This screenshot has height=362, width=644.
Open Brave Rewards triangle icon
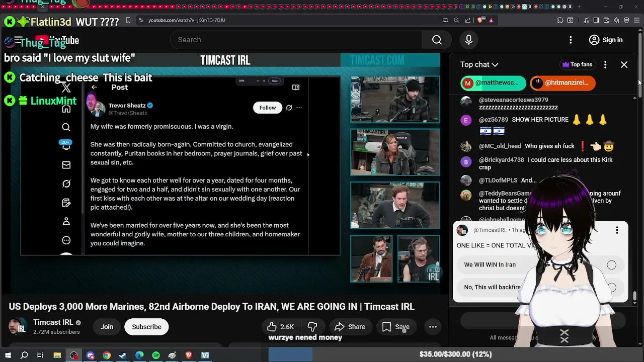pos(491,20)
